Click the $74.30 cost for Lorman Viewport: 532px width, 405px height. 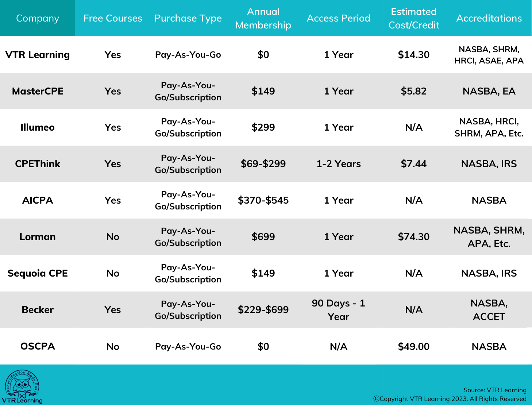pyautogui.click(x=413, y=237)
